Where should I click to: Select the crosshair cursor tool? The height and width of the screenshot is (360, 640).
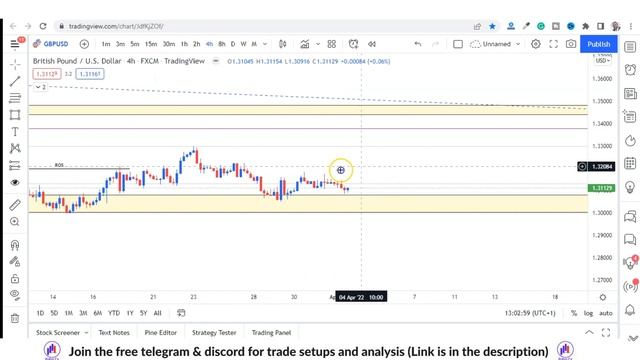pos(15,64)
